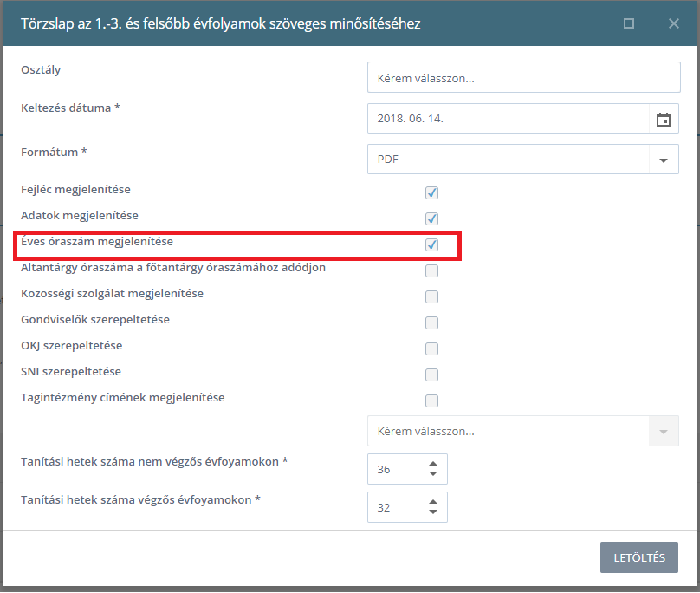The image size is (700, 593).
Task: Maximize the Törzslap dialog window
Action: point(629,23)
